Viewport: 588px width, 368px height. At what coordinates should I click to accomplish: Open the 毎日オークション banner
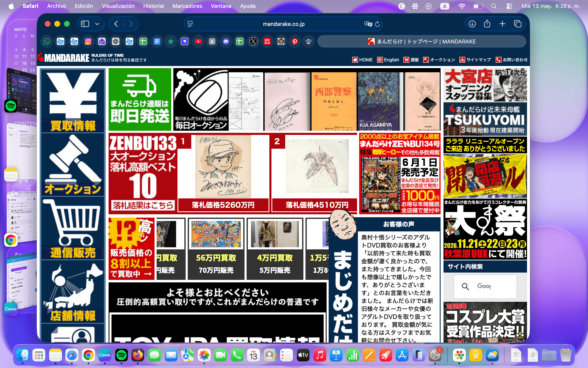coord(201,100)
